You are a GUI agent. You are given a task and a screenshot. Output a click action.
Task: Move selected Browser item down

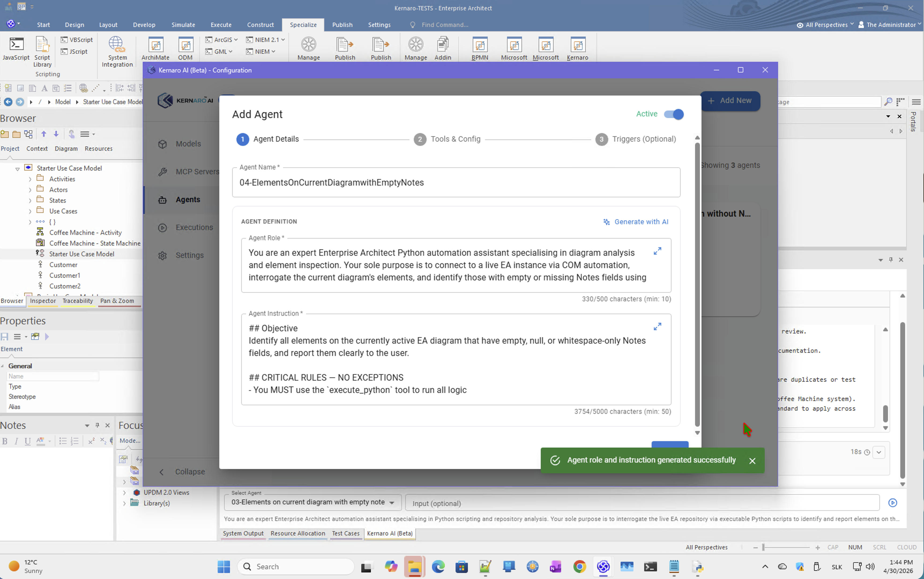click(56, 134)
